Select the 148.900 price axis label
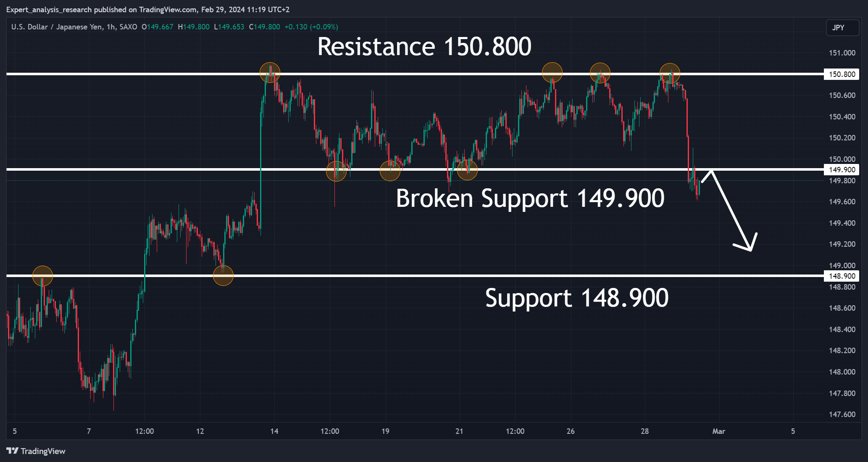This screenshot has width=868, height=462. point(842,276)
